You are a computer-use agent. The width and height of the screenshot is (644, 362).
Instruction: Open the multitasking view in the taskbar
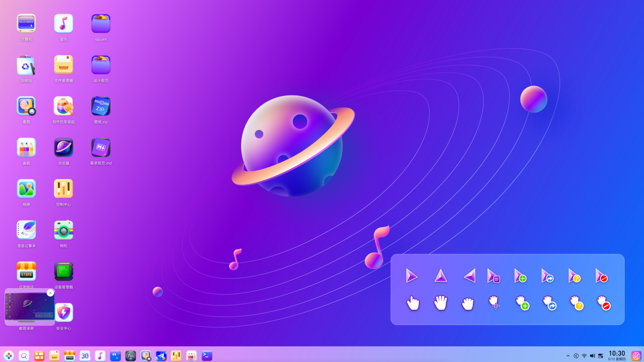(x=39, y=356)
